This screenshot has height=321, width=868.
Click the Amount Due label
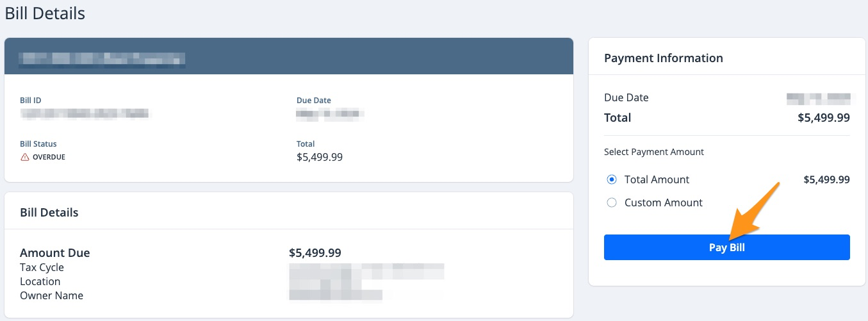point(55,253)
